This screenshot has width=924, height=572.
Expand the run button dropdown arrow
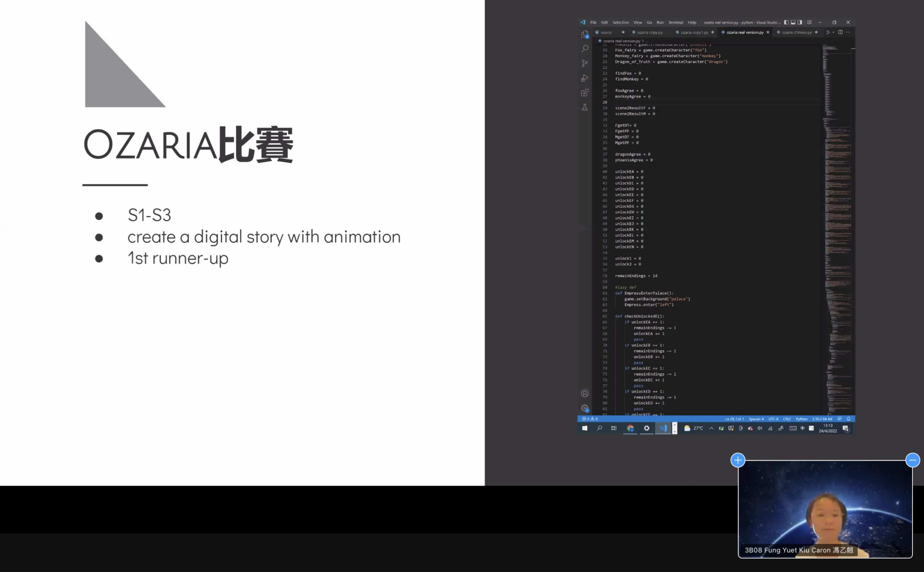point(833,32)
